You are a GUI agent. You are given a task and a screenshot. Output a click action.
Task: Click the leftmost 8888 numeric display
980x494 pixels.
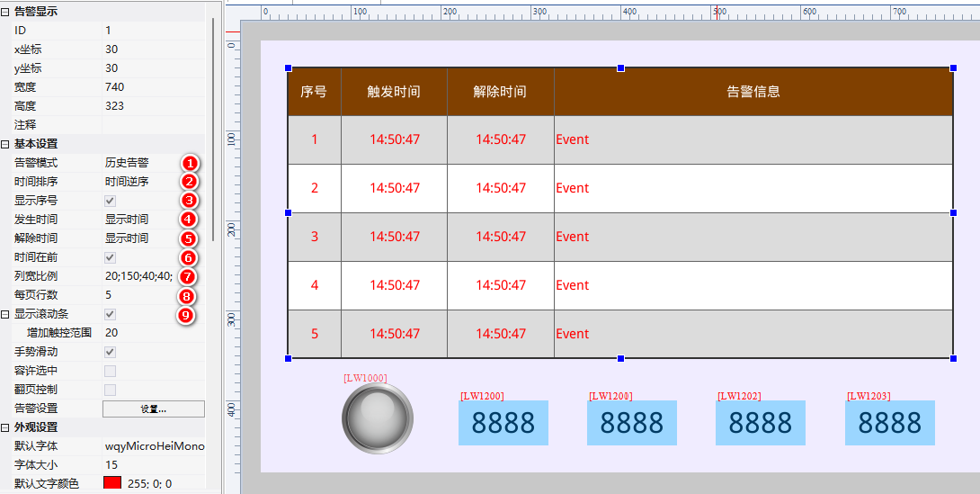pos(503,423)
